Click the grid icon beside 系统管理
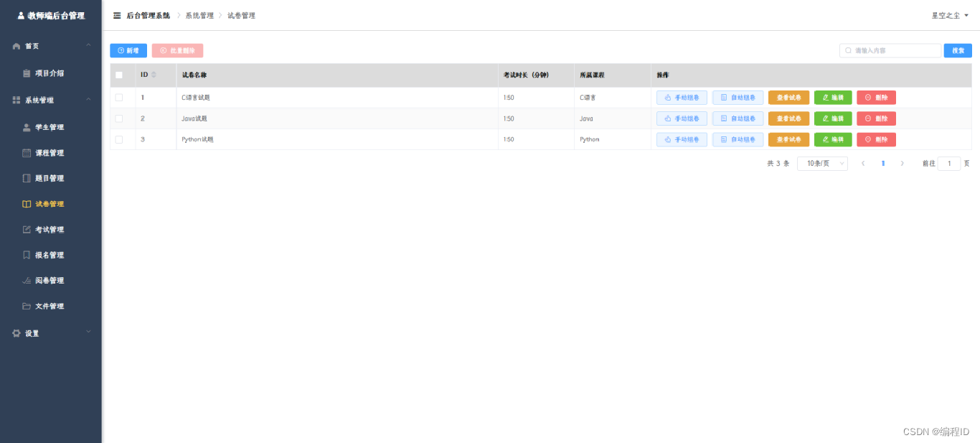980x443 pixels. [17, 101]
